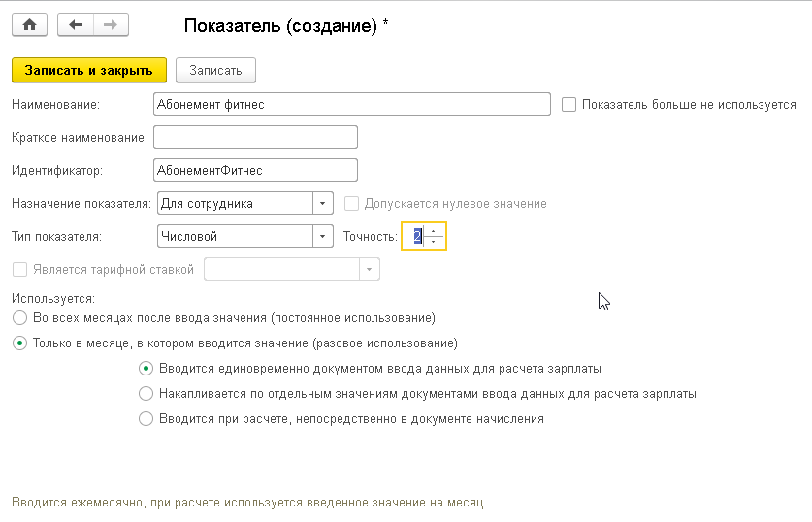Screen dimensions: 812x522
Task: Save and close with Записать и закрыть
Action: click(x=89, y=70)
